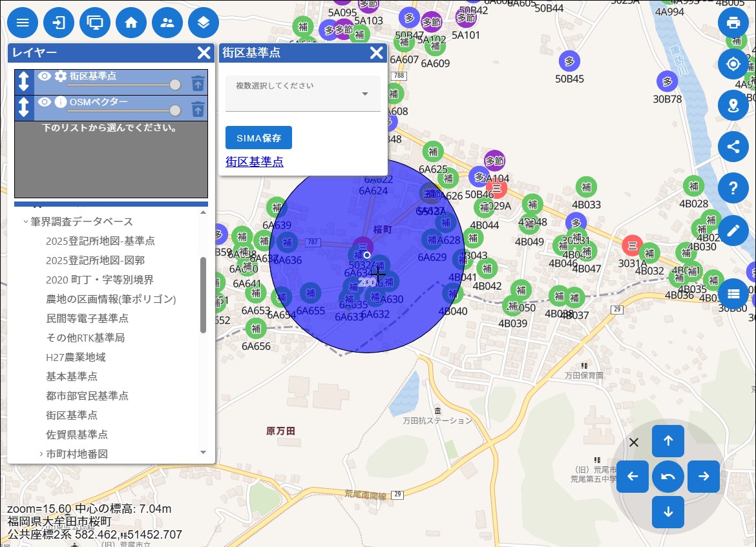Select 都市部官民基準点 in the layer list
Image resolution: width=756 pixels, height=547 pixels.
87,396
